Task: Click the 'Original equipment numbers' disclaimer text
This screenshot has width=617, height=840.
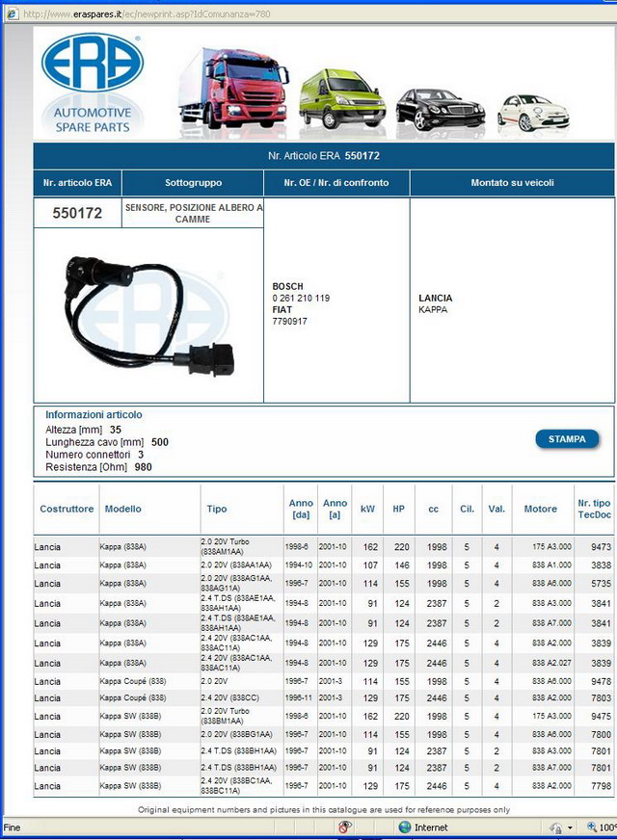Action: click(324, 809)
